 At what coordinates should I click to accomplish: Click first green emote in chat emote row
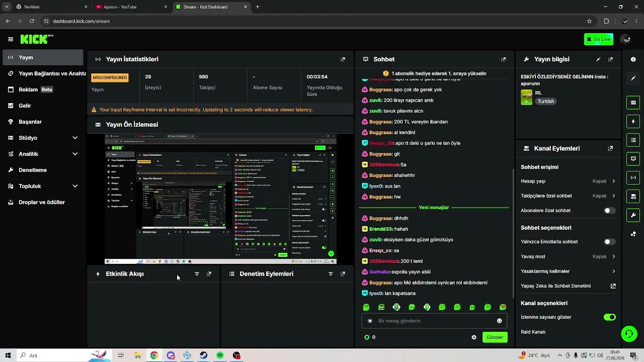[366, 307]
